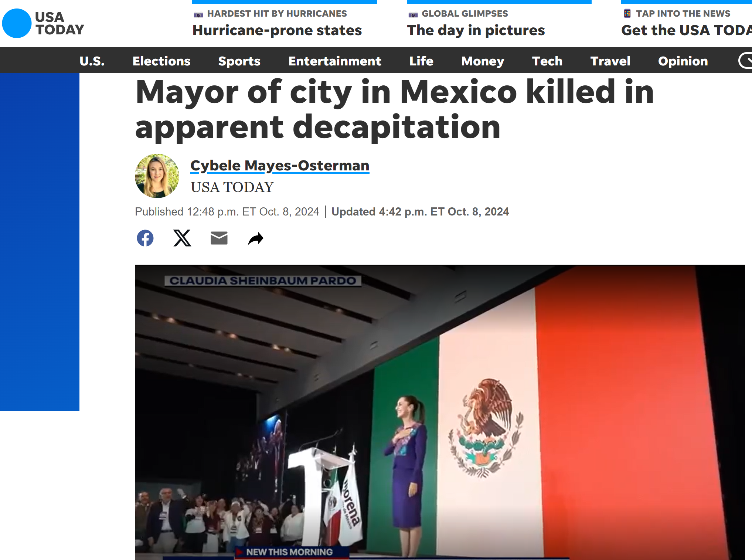Select Entertainment in the navigation bar
The height and width of the screenshot is (560, 752).
334,61
